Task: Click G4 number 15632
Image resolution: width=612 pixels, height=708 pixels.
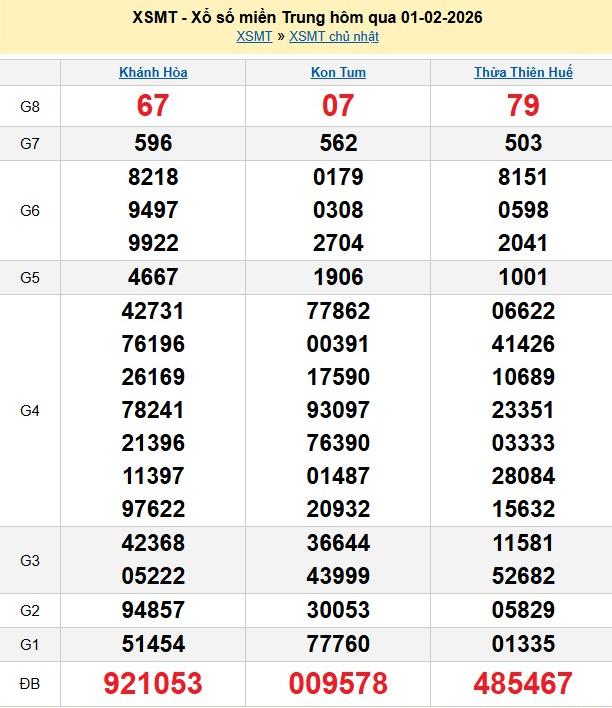Action: click(523, 509)
